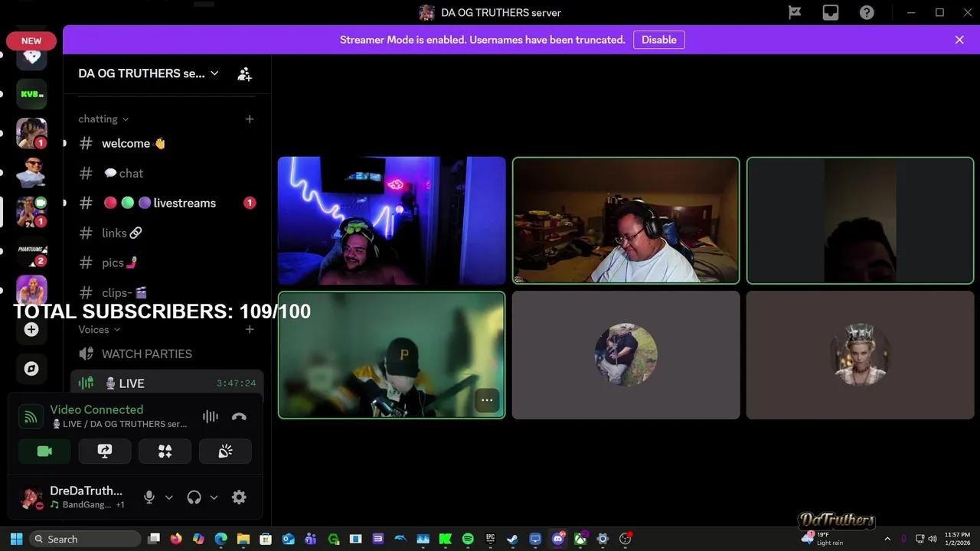980x551 pixels.
Task: Open Epic Games Launcher from taskbar
Action: click(x=490, y=539)
